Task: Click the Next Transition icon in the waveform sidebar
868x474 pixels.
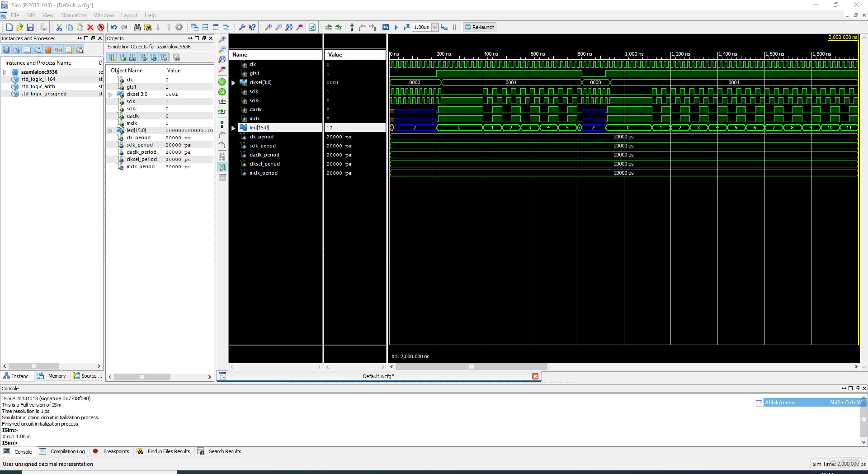Action: click(x=222, y=112)
